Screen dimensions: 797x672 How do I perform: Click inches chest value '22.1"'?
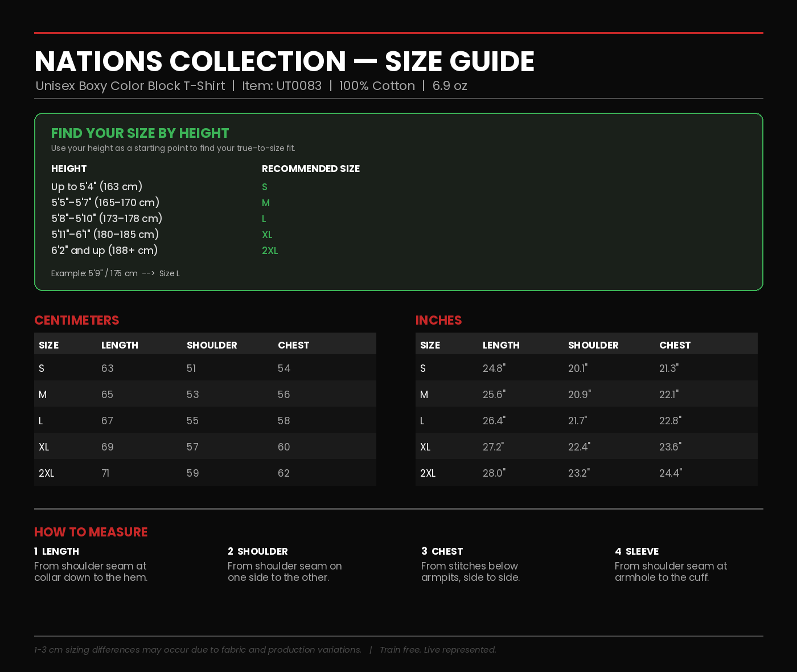click(669, 395)
